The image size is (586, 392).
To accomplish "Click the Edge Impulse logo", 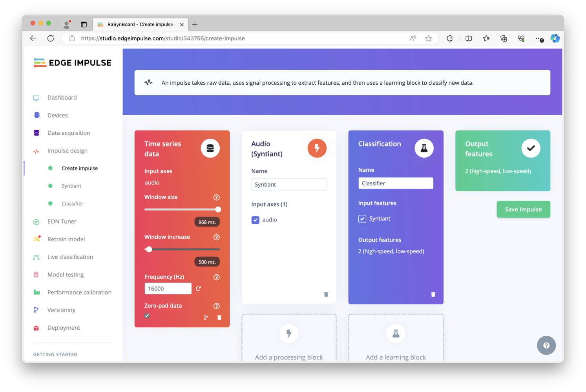I will (x=72, y=63).
